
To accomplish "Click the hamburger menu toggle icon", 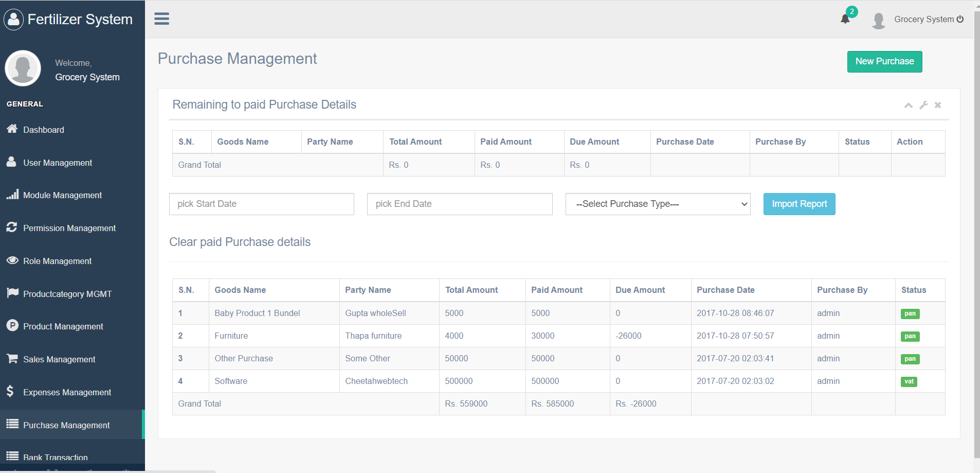I will pos(161,19).
